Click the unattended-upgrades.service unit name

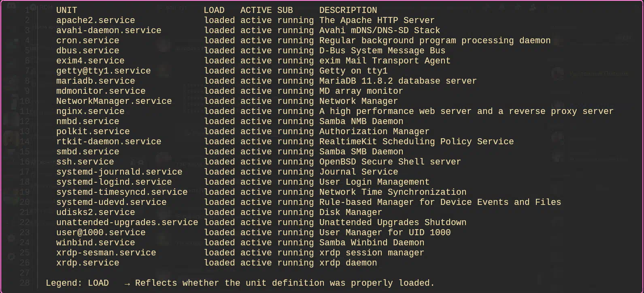tap(127, 223)
